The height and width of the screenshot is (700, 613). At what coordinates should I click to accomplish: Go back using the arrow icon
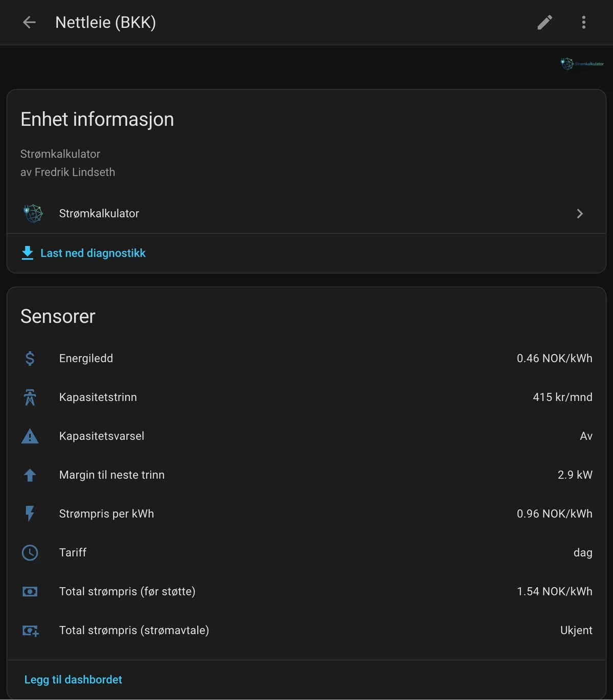click(29, 22)
